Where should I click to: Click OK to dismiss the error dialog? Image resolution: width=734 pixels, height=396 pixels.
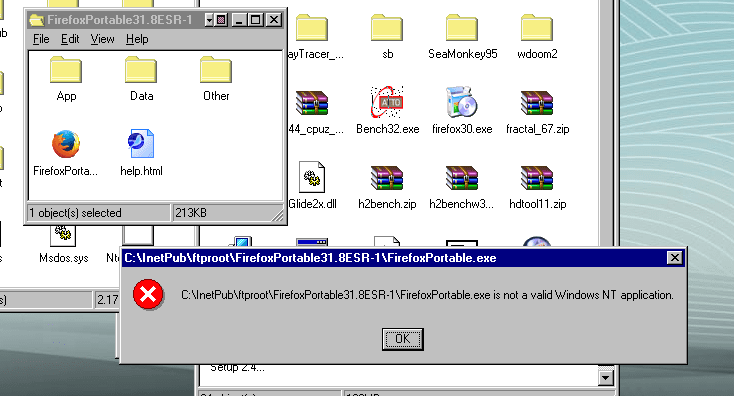pos(403,339)
